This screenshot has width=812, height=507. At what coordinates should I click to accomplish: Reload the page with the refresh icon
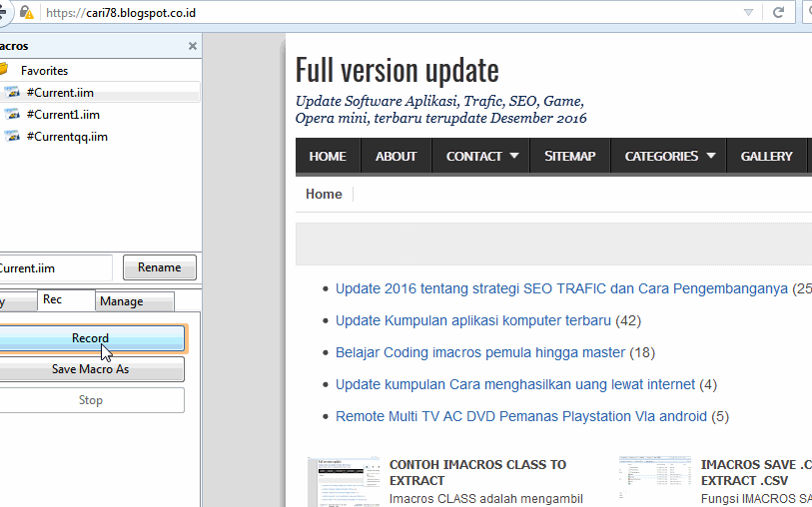[778, 12]
